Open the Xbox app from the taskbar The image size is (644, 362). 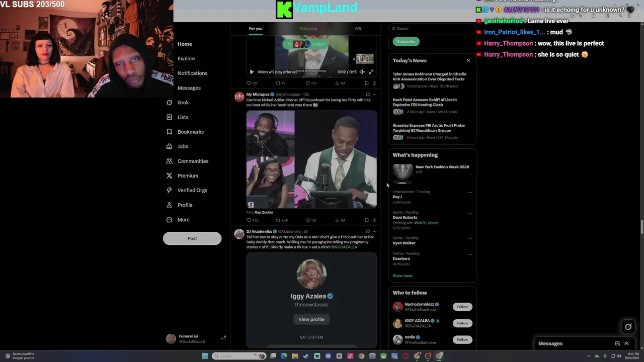click(383, 356)
